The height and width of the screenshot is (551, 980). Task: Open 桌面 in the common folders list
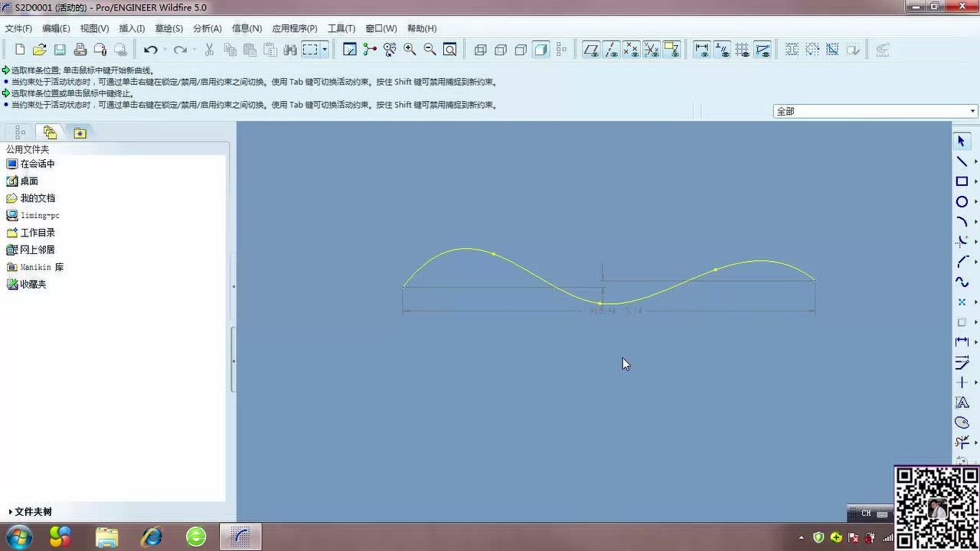(29, 181)
